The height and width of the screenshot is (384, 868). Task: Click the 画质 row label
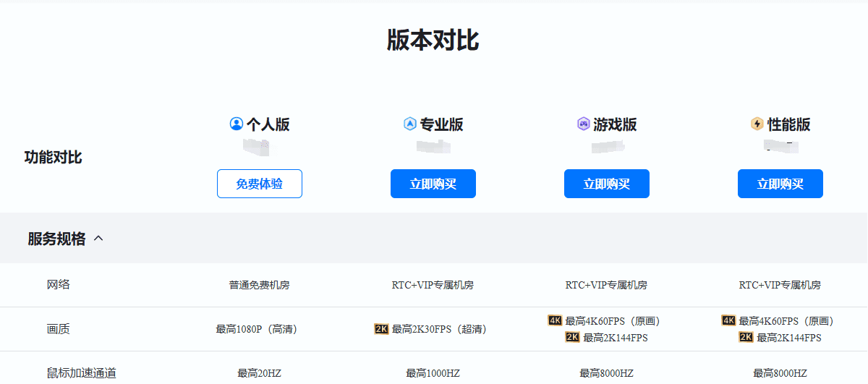[59, 329]
